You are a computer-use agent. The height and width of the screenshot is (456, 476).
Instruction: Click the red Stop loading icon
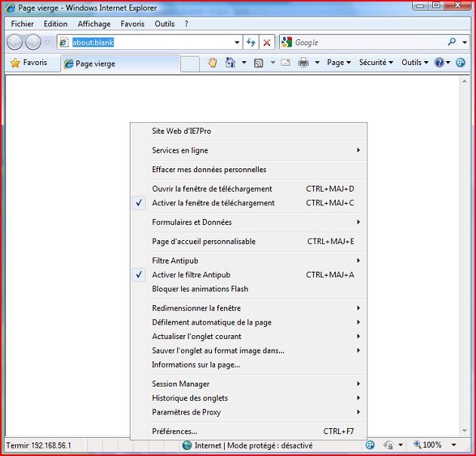pos(267,42)
